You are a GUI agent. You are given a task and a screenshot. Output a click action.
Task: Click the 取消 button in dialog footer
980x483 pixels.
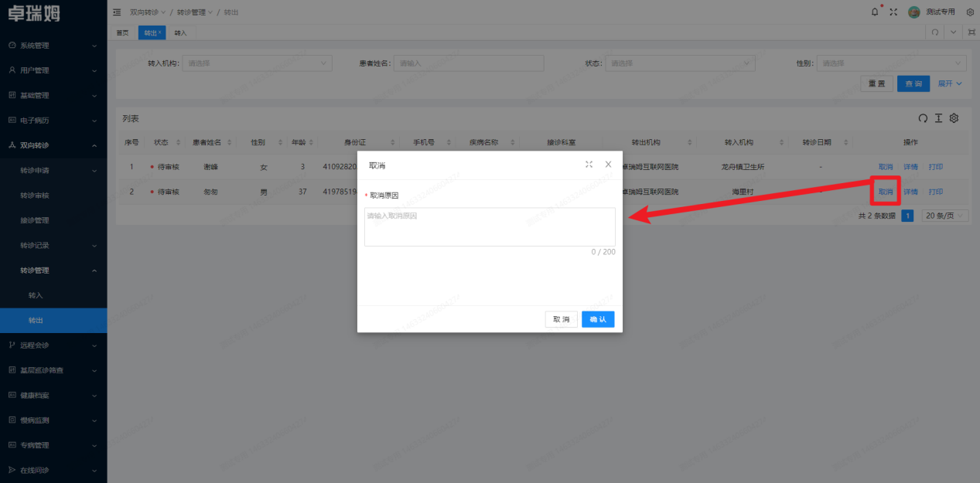[x=561, y=319]
